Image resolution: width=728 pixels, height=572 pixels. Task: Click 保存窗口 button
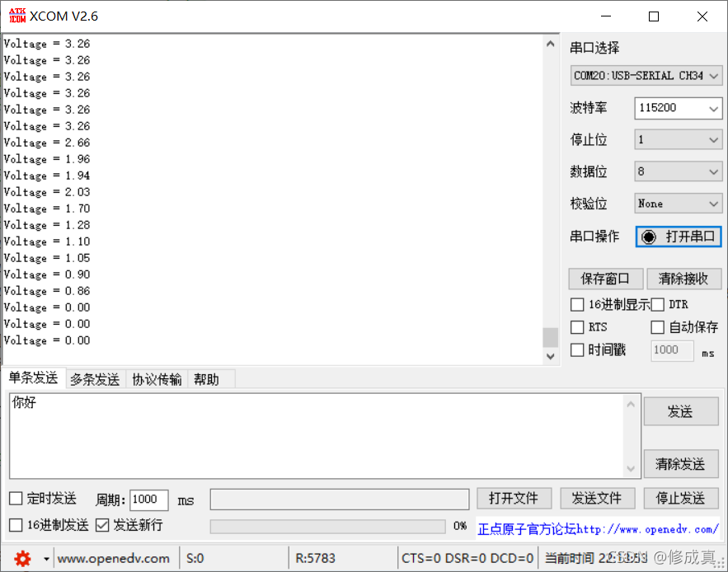(605, 279)
